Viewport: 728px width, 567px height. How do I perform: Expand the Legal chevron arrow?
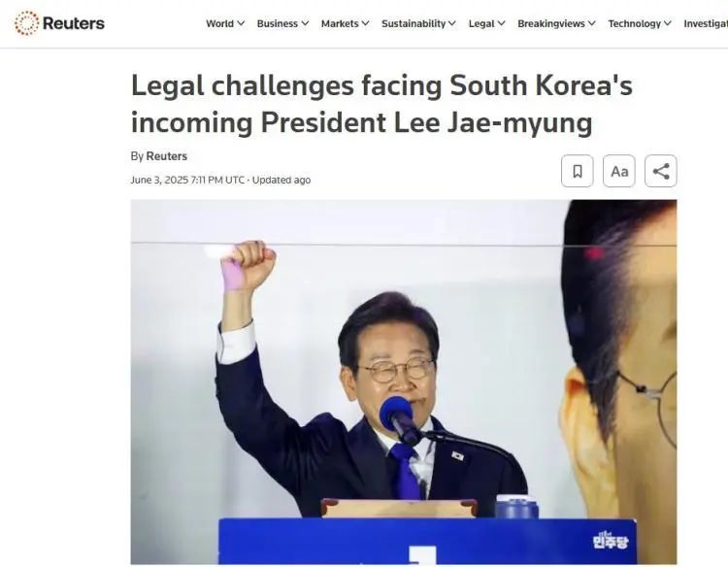click(502, 23)
